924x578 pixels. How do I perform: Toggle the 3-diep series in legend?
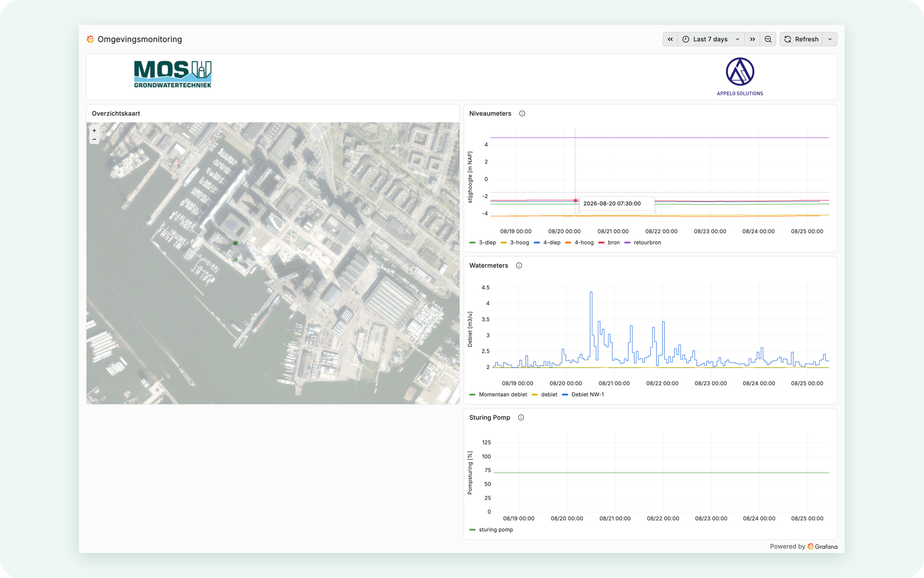pyautogui.click(x=483, y=243)
